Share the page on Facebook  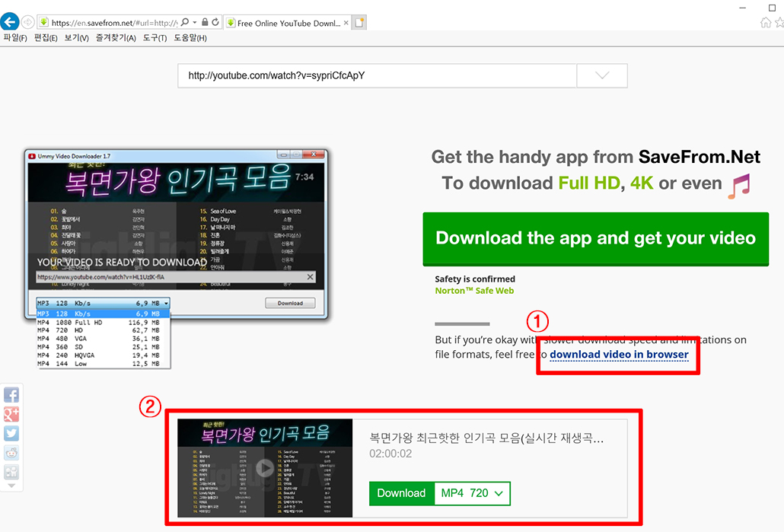11,395
